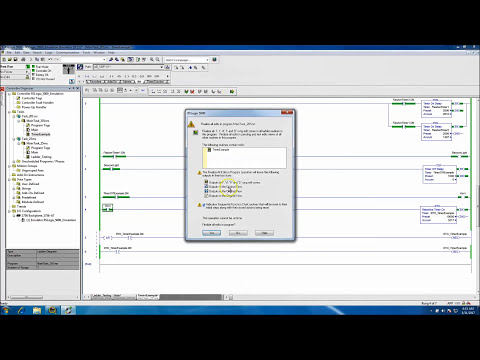
Task: Select Add-On Instructions folder
Action: [30, 175]
